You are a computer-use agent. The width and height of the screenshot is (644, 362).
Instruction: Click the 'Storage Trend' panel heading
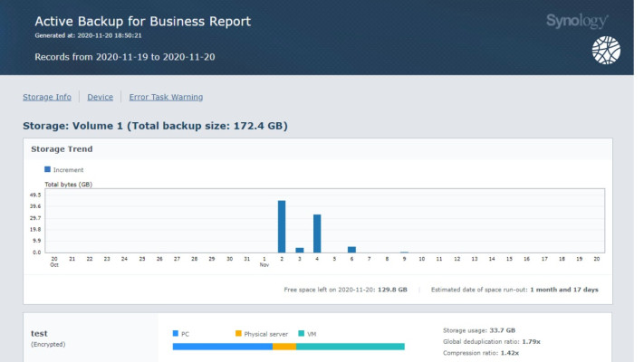click(x=62, y=149)
